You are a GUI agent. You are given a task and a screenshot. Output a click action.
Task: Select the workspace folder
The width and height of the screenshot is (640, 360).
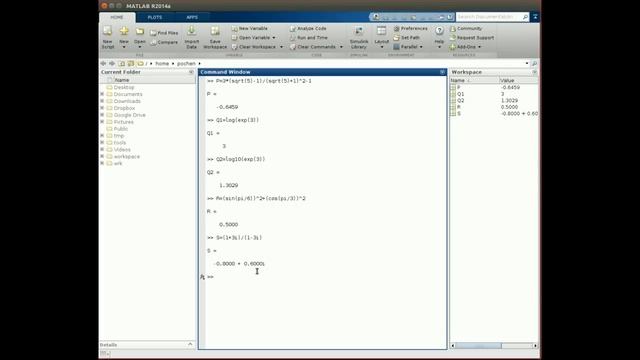127,157
